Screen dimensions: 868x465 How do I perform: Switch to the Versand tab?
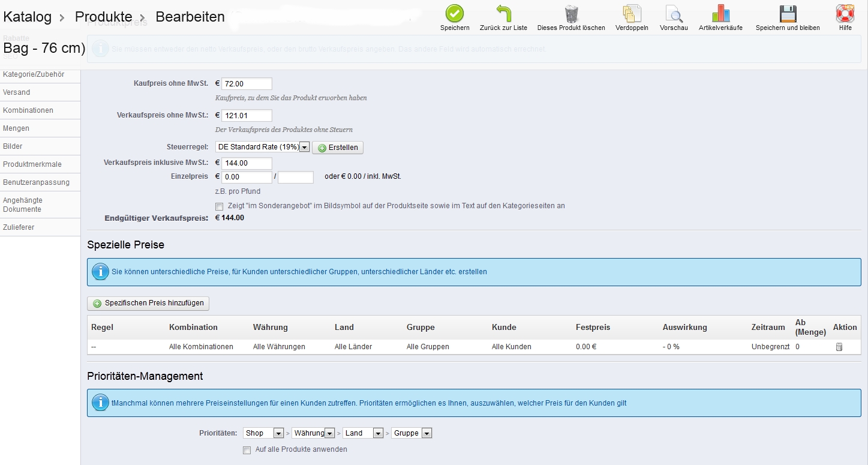tap(40, 92)
